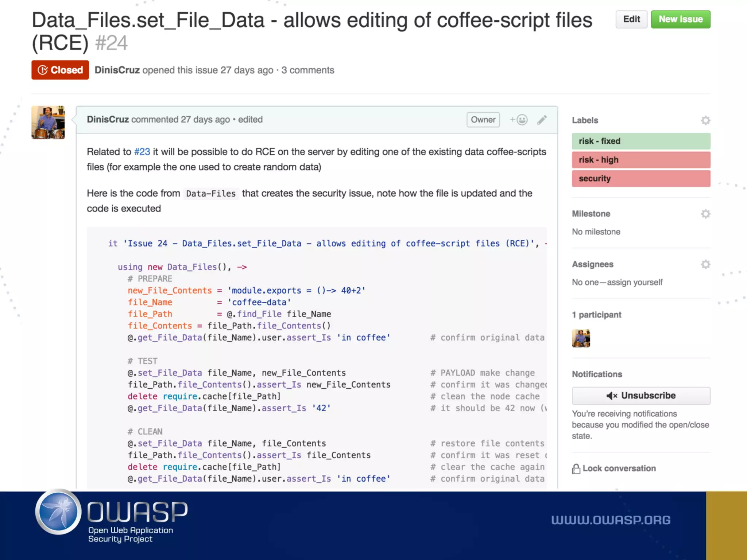Click the Owner badge on comment
The width and height of the screenshot is (747, 560).
click(483, 120)
